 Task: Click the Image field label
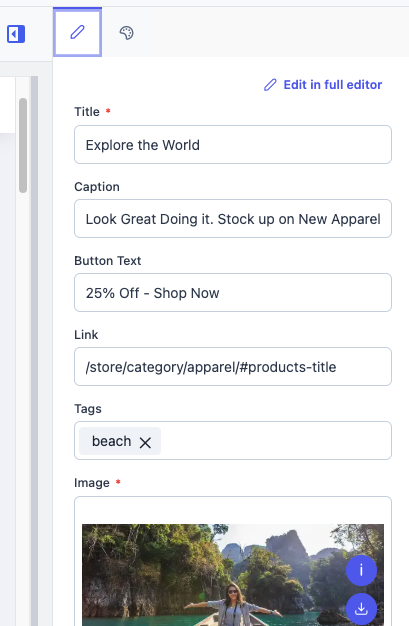pyautogui.click(x=91, y=483)
